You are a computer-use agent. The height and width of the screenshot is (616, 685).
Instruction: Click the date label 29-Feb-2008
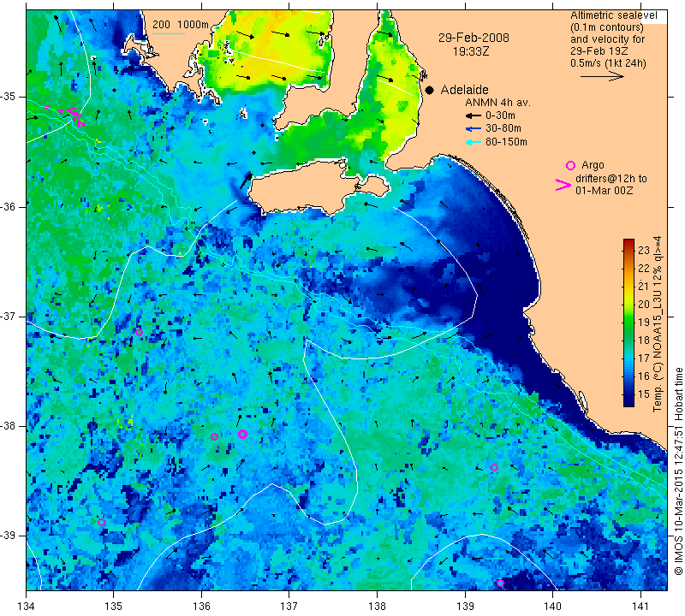[x=474, y=38]
